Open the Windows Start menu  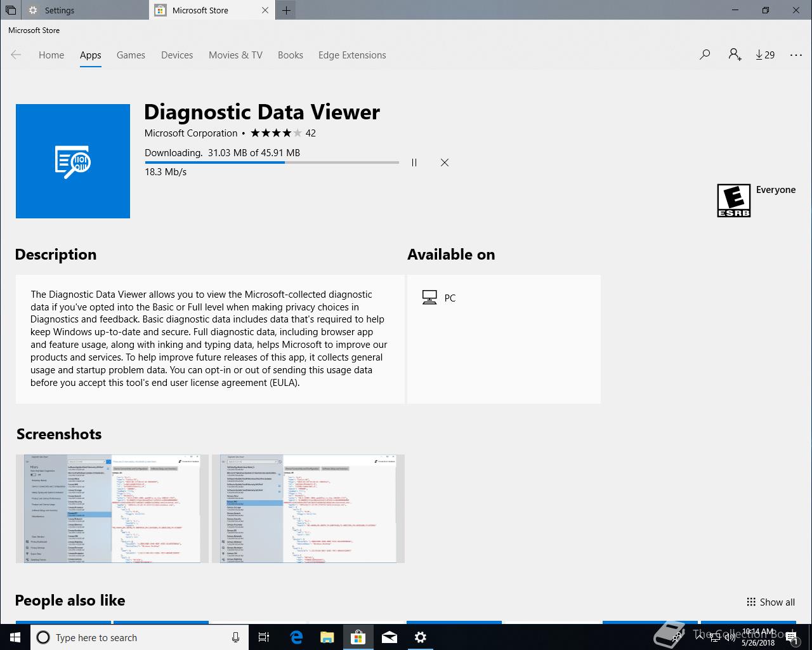click(15, 637)
